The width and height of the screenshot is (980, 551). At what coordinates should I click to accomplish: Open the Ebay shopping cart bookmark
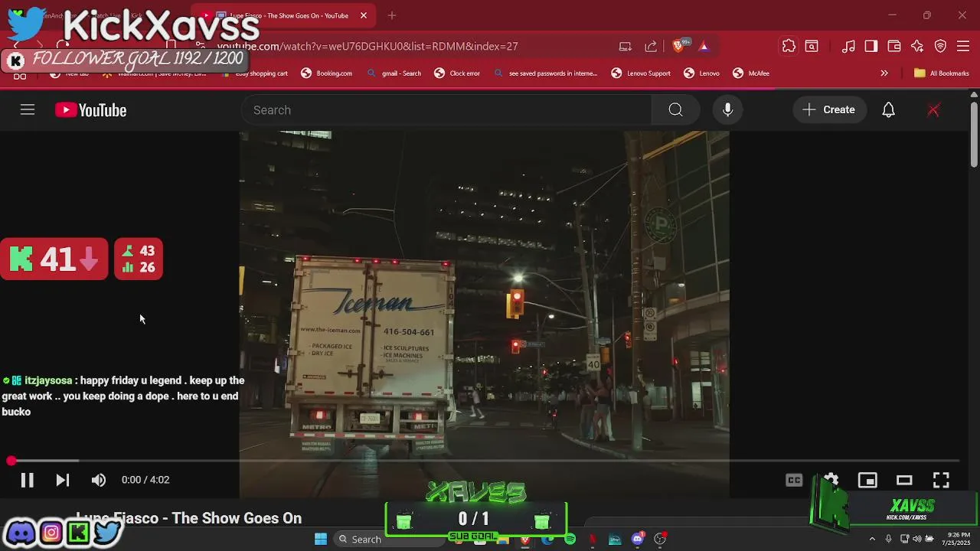pyautogui.click(x=254, y=73)
